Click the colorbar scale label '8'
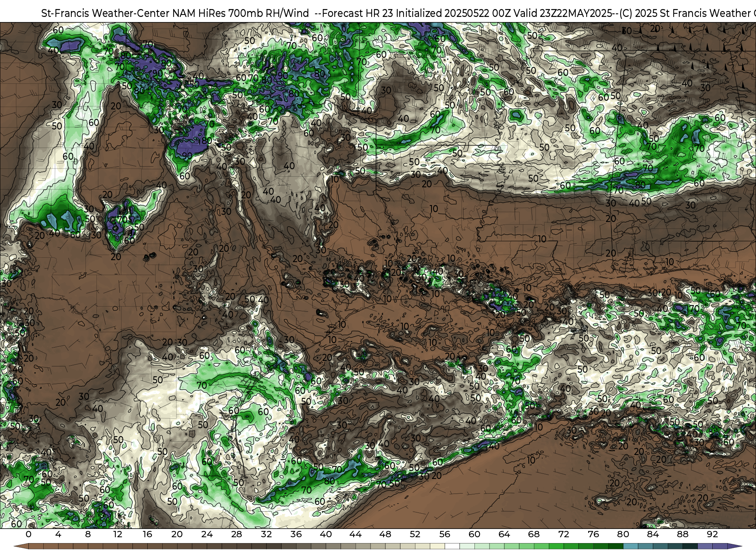The height and width of the screenshot is (551, 756). coord(88,534)
